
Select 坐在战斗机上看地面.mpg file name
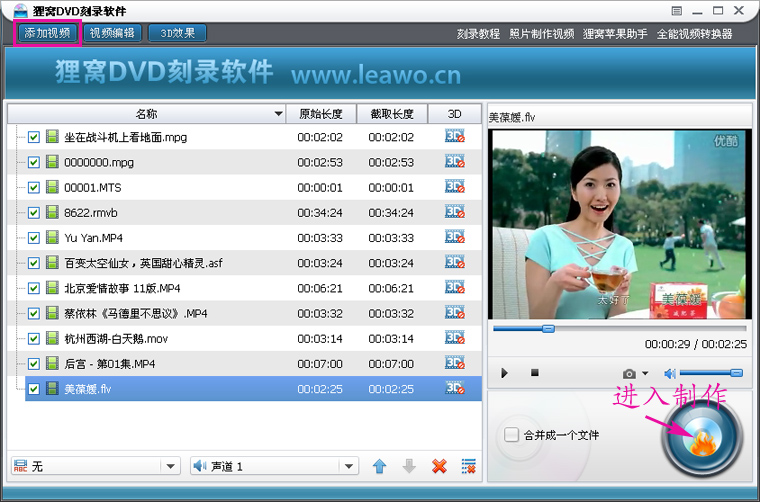pos(126,137)
